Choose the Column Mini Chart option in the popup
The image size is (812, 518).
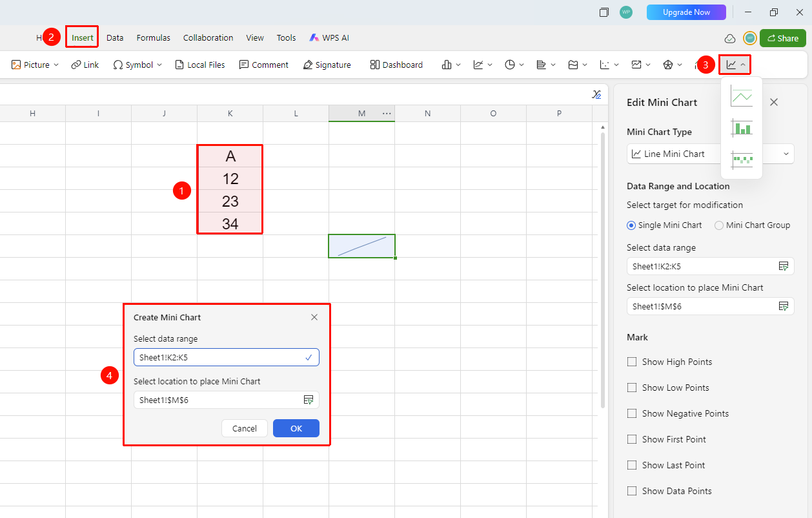(x=742, y=127)
